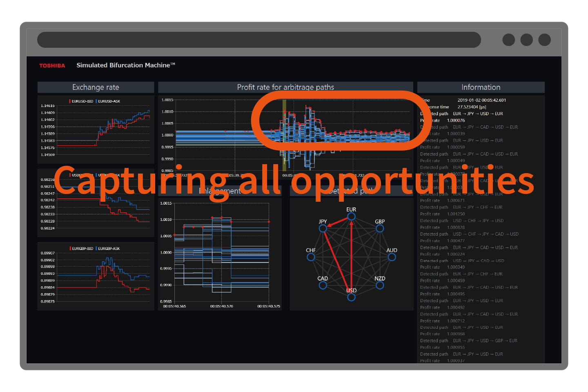Viewport: 588px width, 392px height.
Task: Toggle the EURGBP-ASK legend series
Action: [108, 248]
